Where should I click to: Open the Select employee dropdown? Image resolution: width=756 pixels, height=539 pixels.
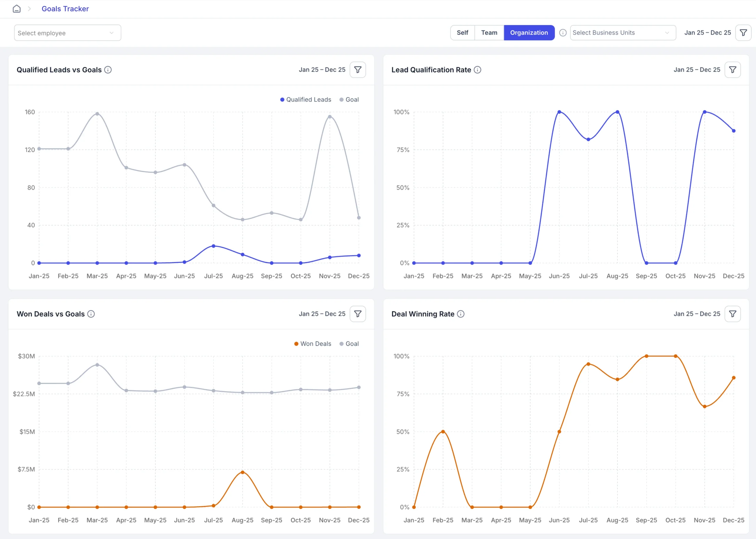pyautogui.click(x=68, y=33)
